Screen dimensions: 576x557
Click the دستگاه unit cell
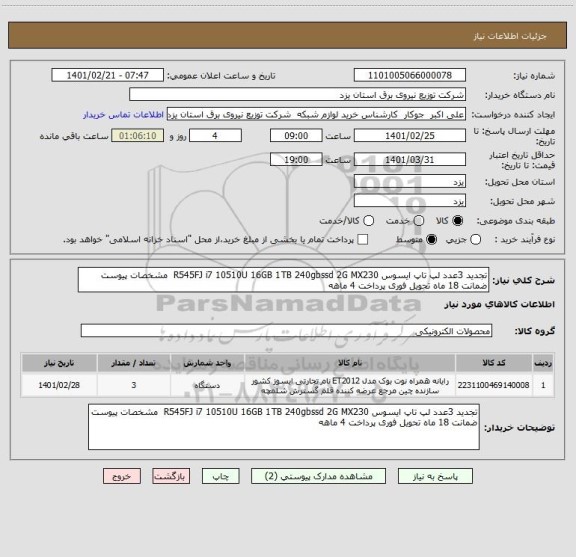click(207, 385)
